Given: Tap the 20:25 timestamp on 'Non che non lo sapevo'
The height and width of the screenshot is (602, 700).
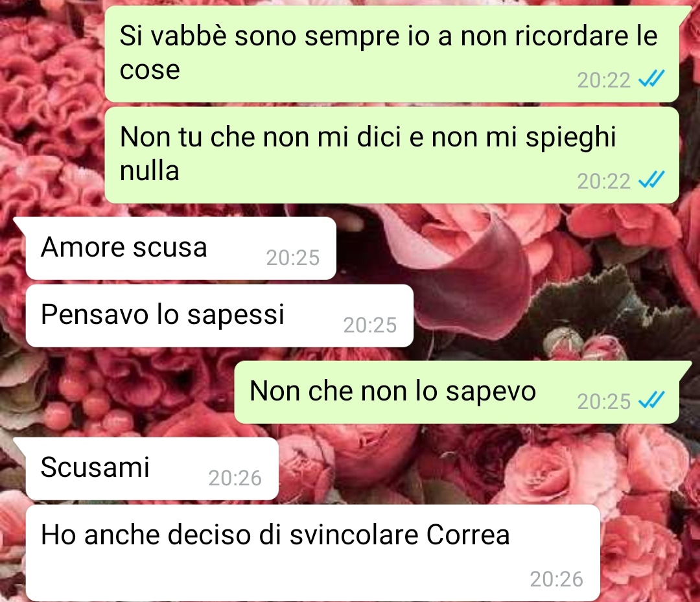Looking at the screenshot, I should point(603,402).
